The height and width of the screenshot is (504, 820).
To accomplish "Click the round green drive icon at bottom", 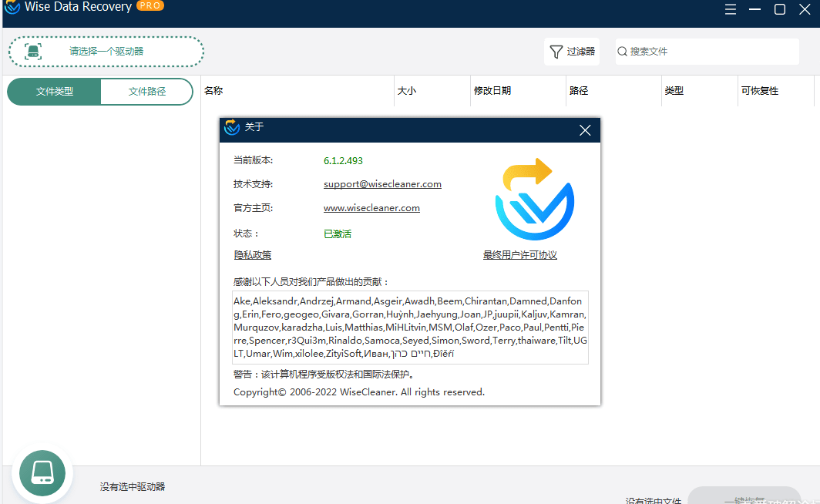I will point(42,473).
